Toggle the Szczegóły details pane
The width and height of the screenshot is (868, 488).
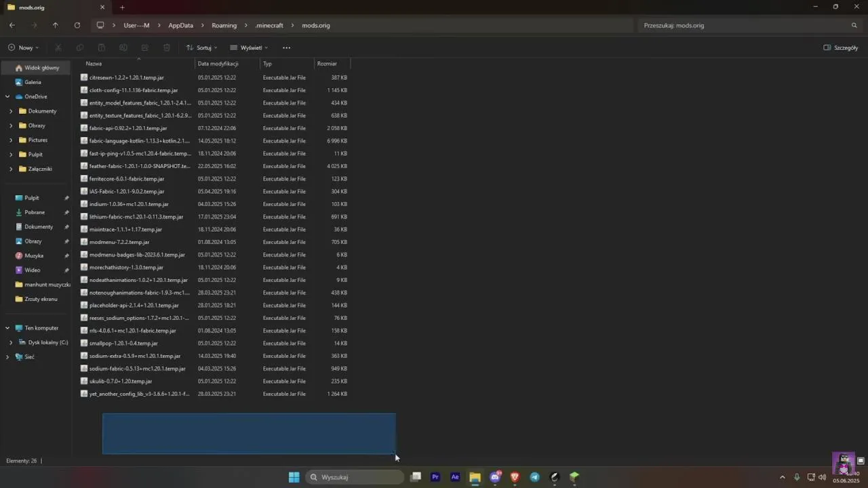[841, 47]
